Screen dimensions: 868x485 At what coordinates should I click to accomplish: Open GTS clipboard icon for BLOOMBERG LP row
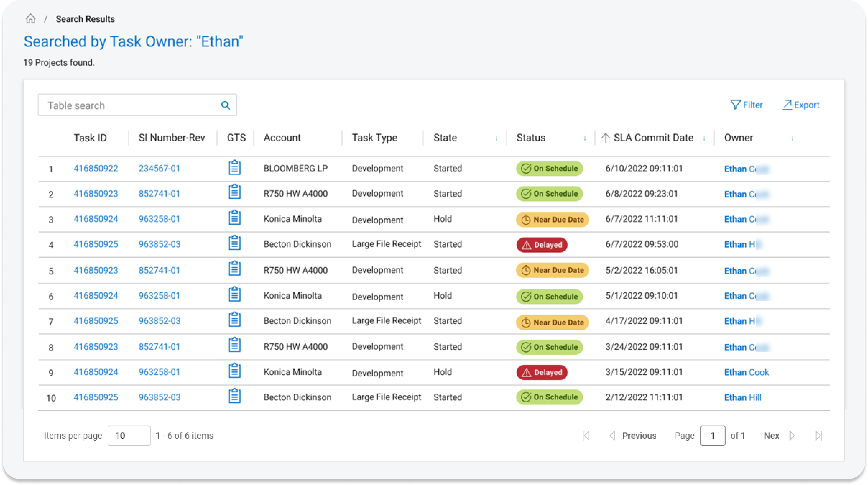pos(235,167)
